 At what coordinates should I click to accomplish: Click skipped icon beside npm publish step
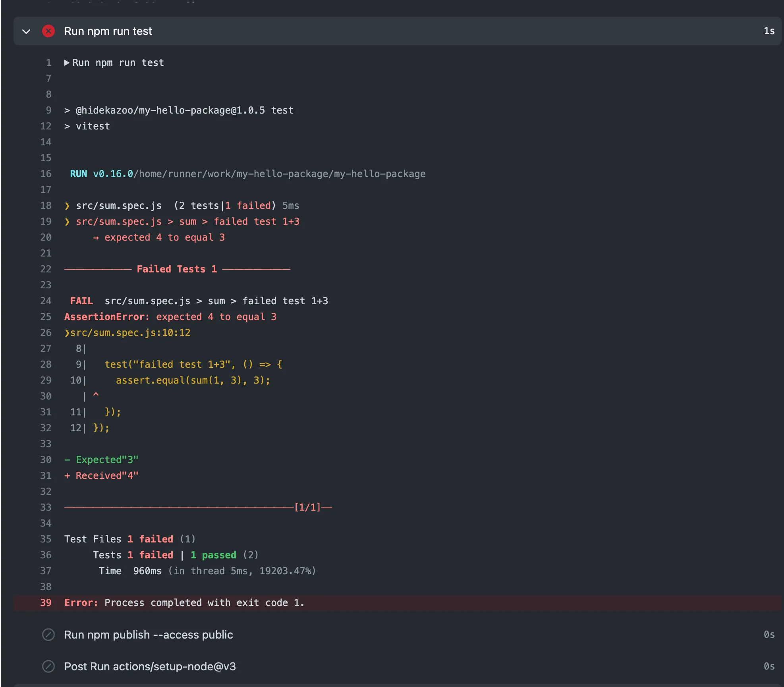click(48, 635)
